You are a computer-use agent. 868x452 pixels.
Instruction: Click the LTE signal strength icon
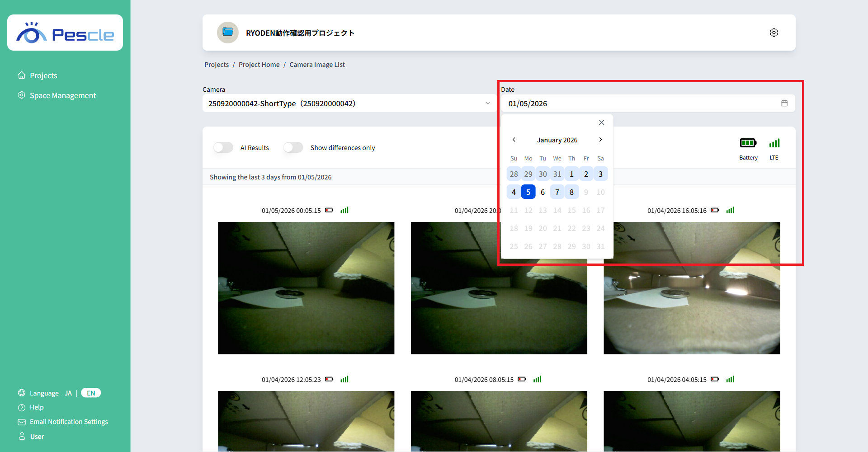[774, 142]
